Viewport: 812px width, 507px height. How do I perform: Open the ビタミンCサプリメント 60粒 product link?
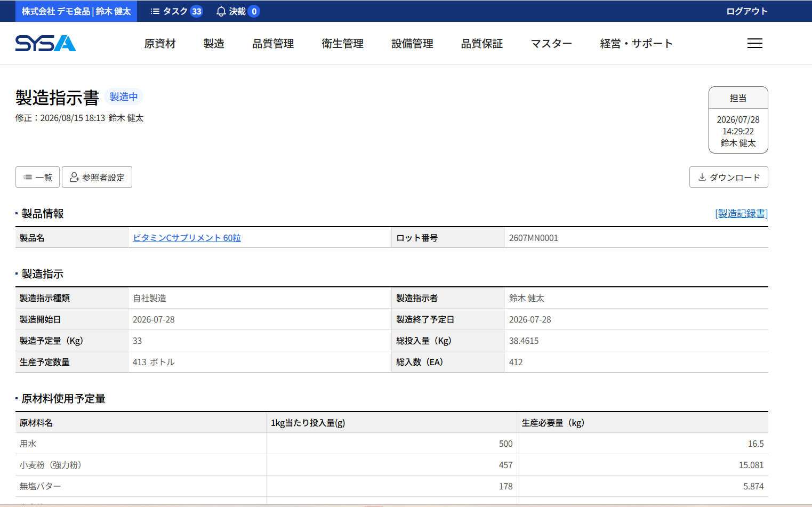(187, 238)
